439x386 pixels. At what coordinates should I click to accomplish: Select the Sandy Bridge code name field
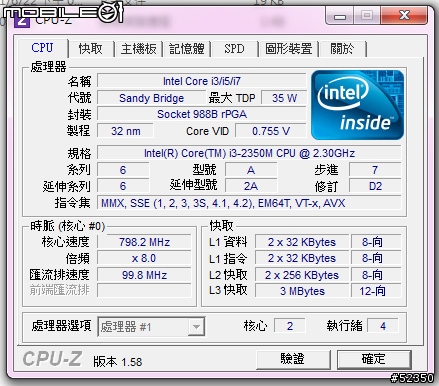tap(151, 98)
